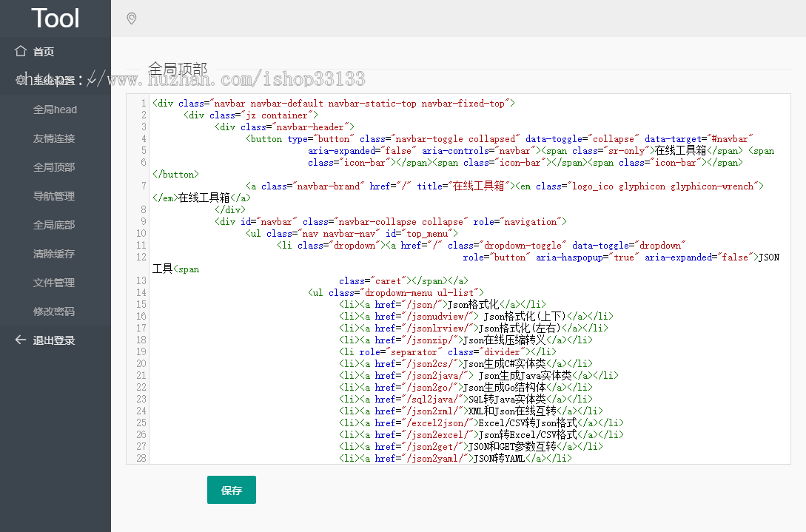Click the Tool logo in sidebar
The width and height of the screenshot is (806, 532).
pyautogui.click(x=55, y=18)
